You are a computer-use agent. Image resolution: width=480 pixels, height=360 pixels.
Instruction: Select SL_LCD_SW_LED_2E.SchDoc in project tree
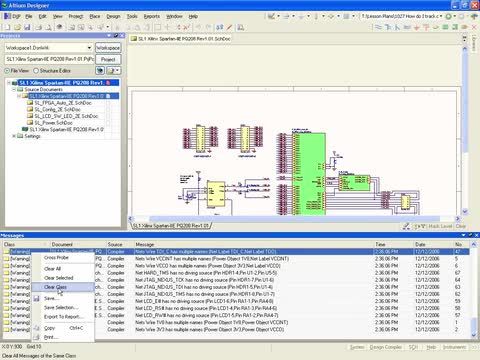(x=66, y=116)
